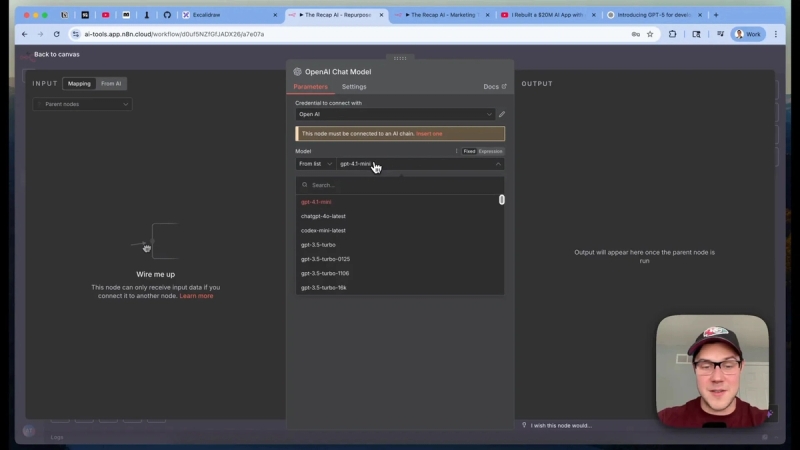Viewport: 800px width, 450px height.
Task: Click the address bar URL
Action: tap(174, 34)
